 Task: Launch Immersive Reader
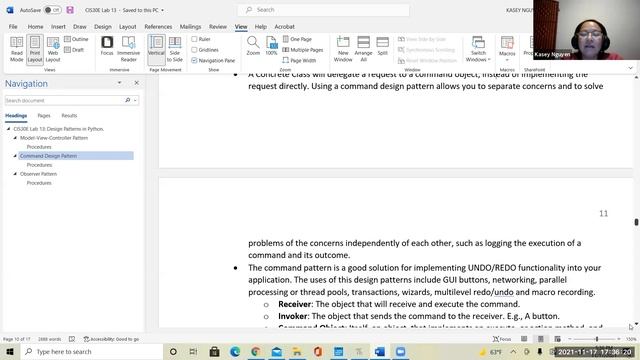(128, 49)
